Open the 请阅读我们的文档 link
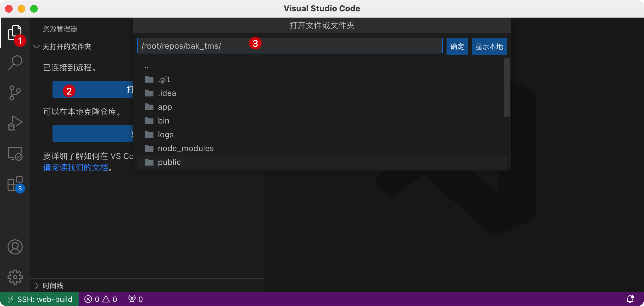Image resolution: width=644 pixels, height=306 pixels. tap(75, 167)
